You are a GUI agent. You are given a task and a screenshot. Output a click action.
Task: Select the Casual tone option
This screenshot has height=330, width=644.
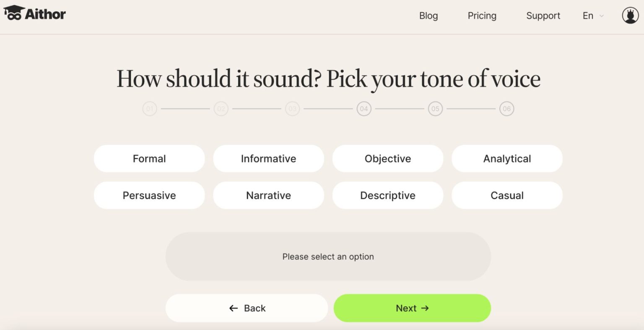point(507,195)
